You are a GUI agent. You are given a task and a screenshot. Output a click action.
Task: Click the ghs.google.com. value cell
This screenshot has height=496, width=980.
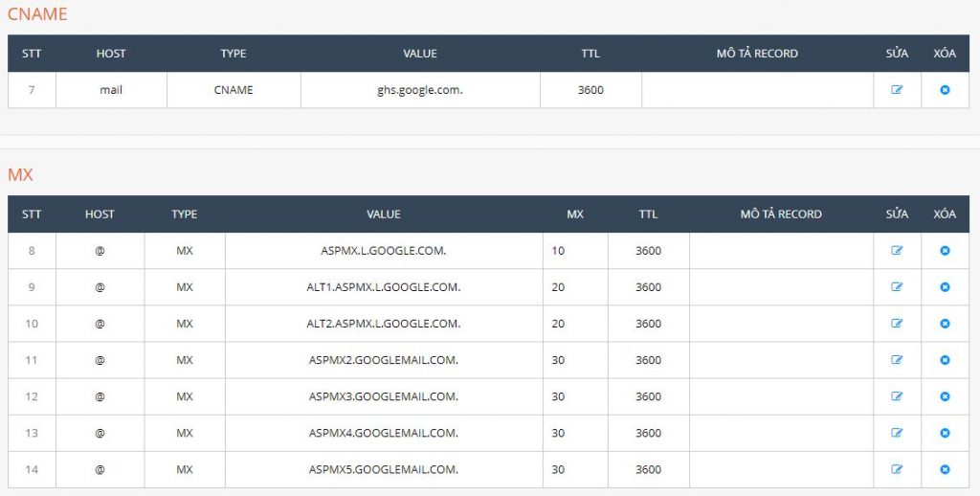click(420, 90)
